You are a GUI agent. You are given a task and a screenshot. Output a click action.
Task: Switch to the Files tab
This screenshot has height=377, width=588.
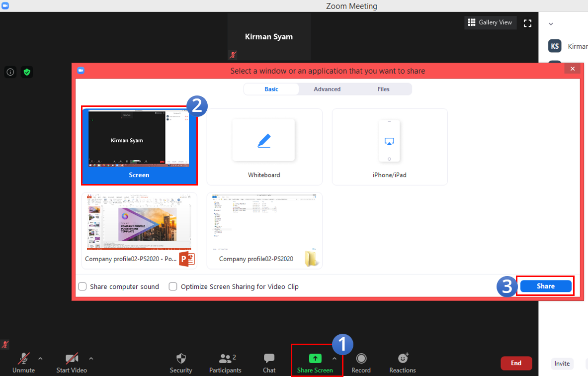(383, 90)
